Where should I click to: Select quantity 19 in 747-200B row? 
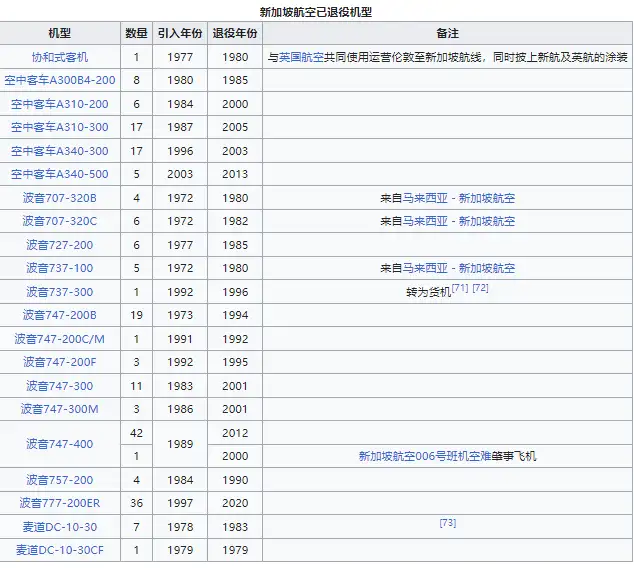click(136, 315)
